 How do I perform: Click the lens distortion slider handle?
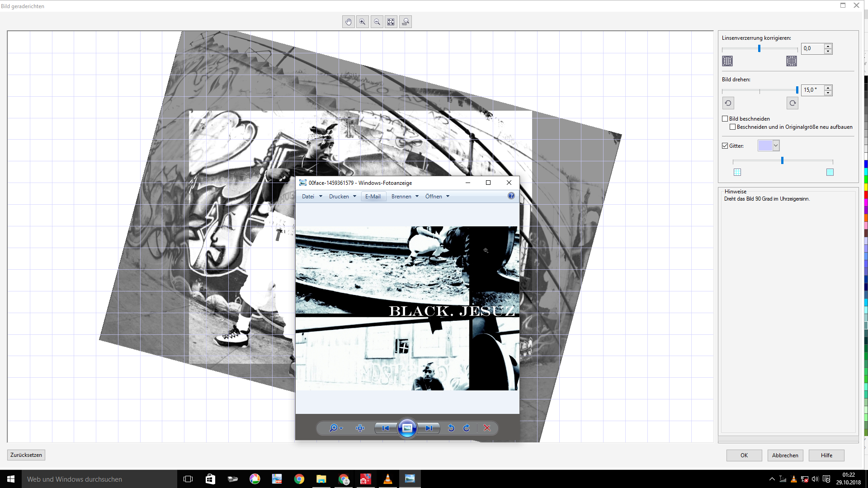click(759, 48)
